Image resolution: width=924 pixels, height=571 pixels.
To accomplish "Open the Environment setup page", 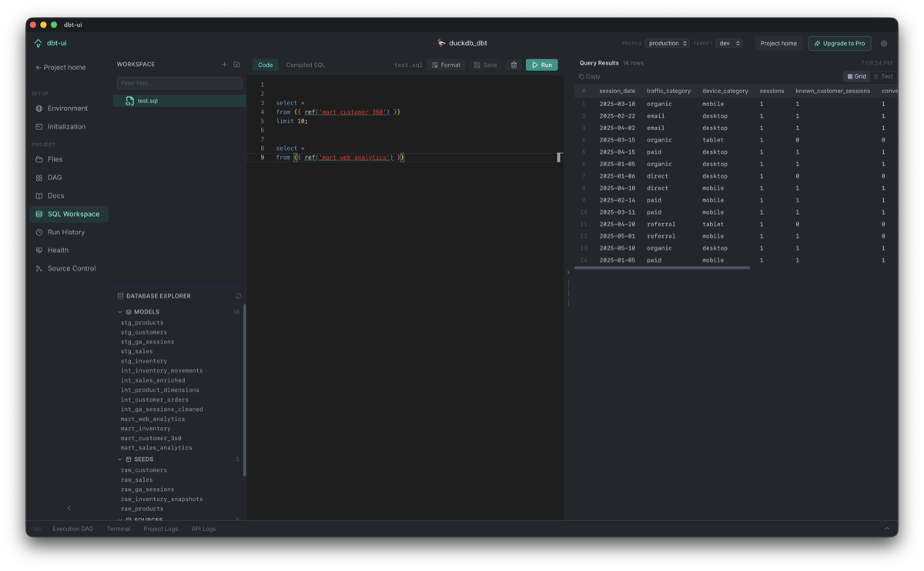I will point(69,109).
